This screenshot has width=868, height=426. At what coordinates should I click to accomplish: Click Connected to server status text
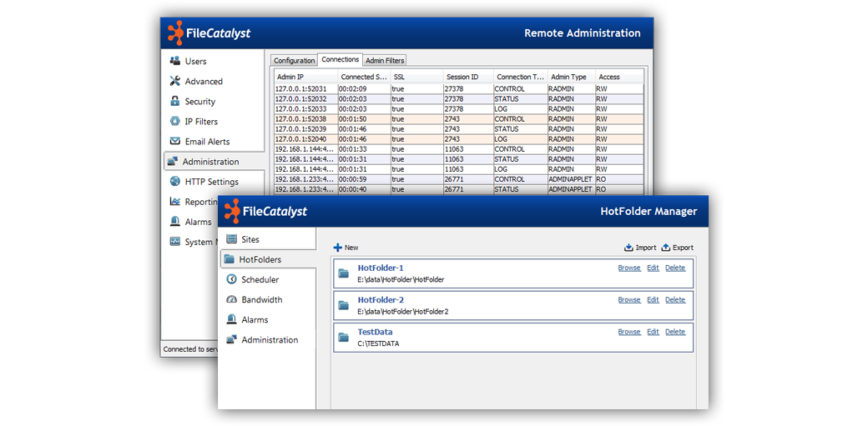[190, 349]
